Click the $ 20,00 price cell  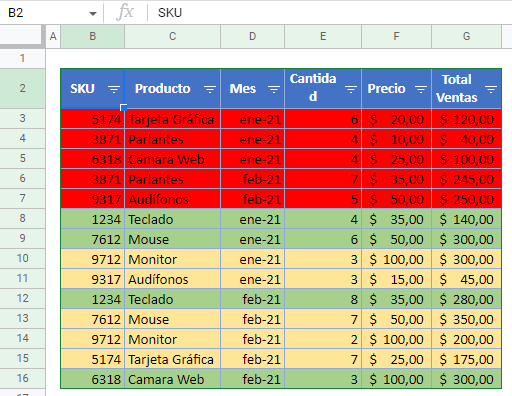tap(396, 119)
